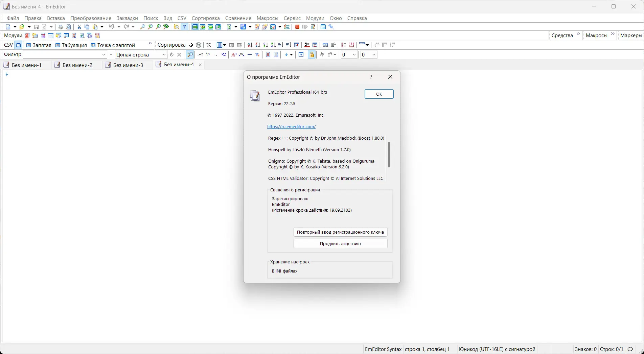The image size is (644, 354).
Task: Click the Продлить лицензию button
Action: (340, 243)
